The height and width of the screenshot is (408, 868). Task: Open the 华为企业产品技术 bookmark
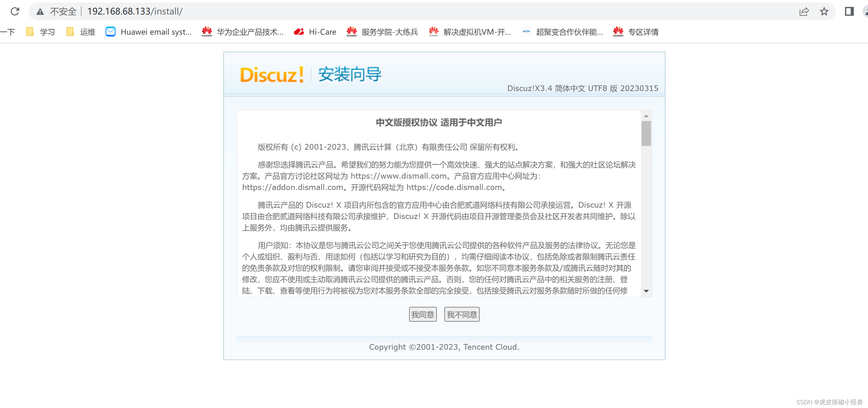243,32
